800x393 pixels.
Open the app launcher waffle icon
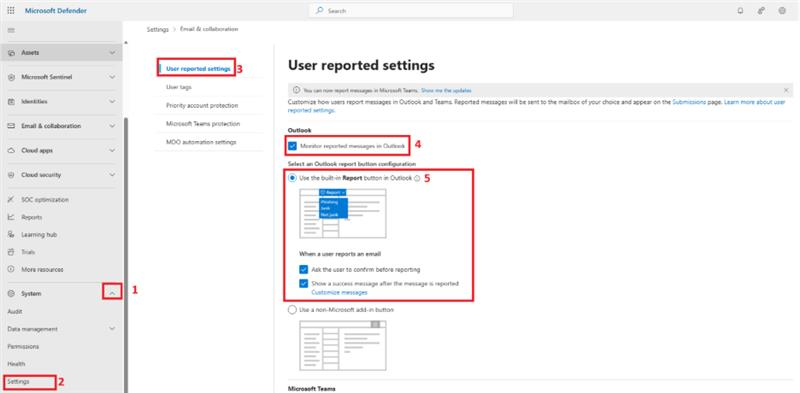[11, 11]
